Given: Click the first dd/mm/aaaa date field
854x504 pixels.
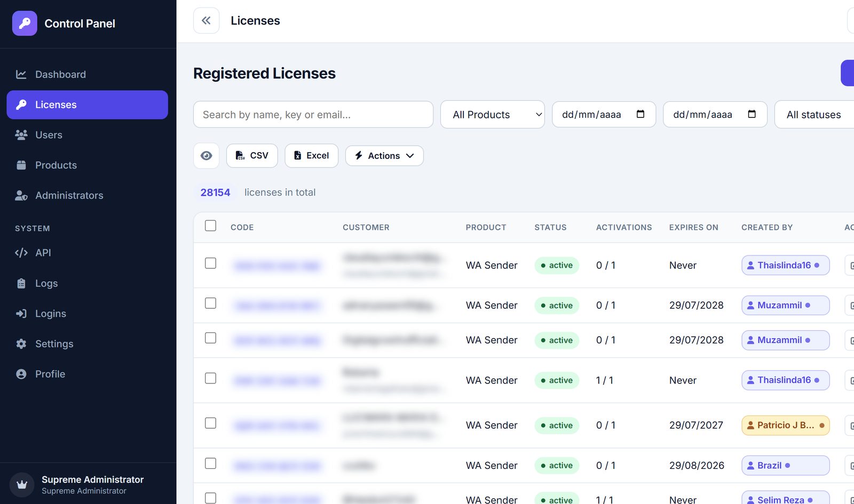Looking at the screenshot, I should coord(604,115).
